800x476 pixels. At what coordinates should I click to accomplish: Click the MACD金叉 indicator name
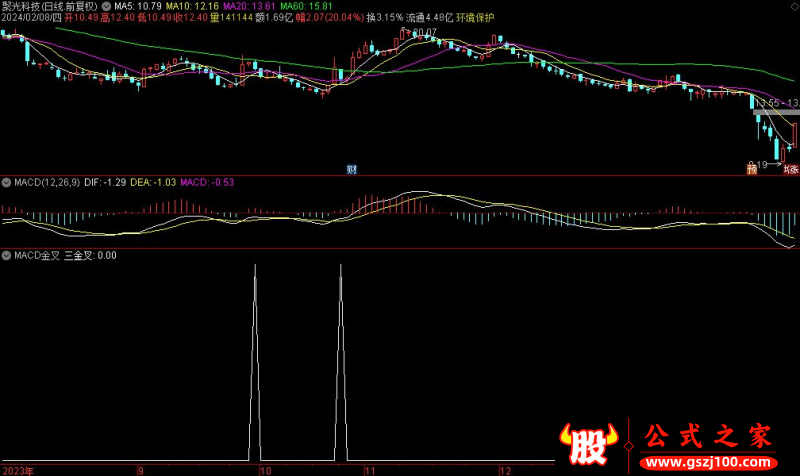36,256
